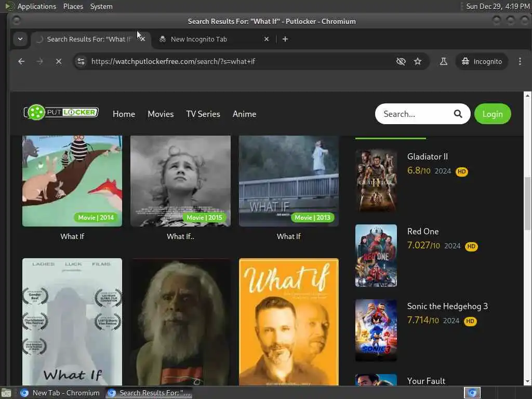Click the HD badge next to Red One
The image size is (532, 399).
tap(471, 247)
